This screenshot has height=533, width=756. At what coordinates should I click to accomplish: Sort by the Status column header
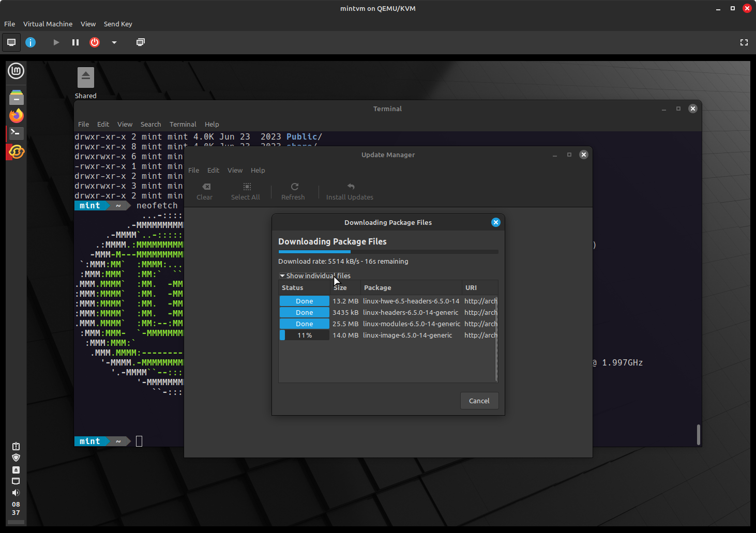pyautogui.click(x=305, y=287)
